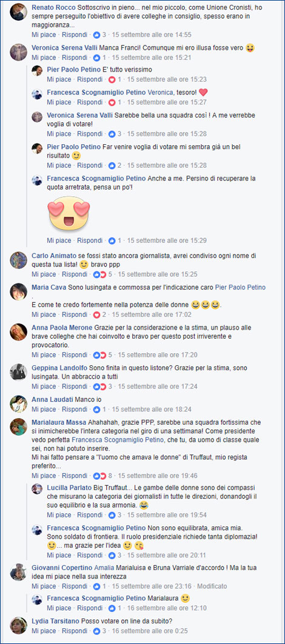
Task: Reply to Veronica Serena Valli's first comment
Action: tap(75, 58)
